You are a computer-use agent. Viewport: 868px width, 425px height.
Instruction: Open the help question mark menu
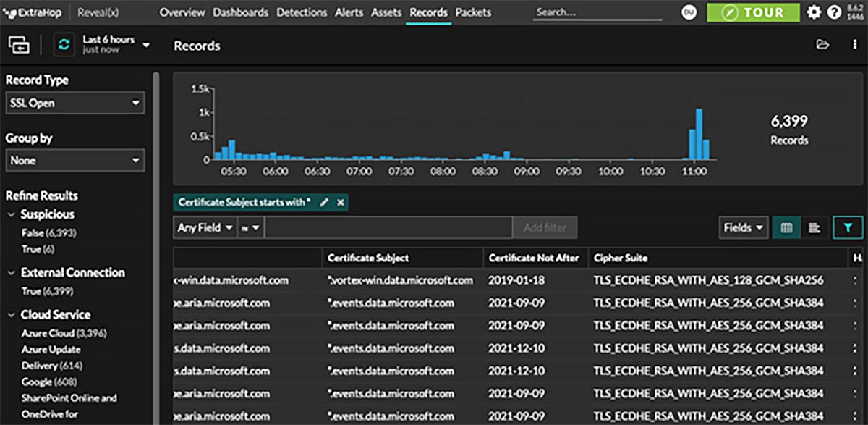click(835, 12)
